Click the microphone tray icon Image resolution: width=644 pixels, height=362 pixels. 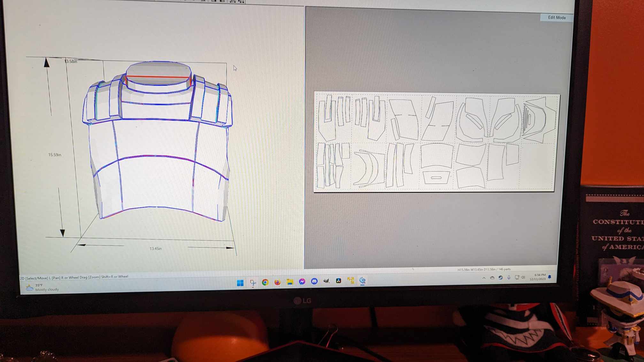[509, 277]
